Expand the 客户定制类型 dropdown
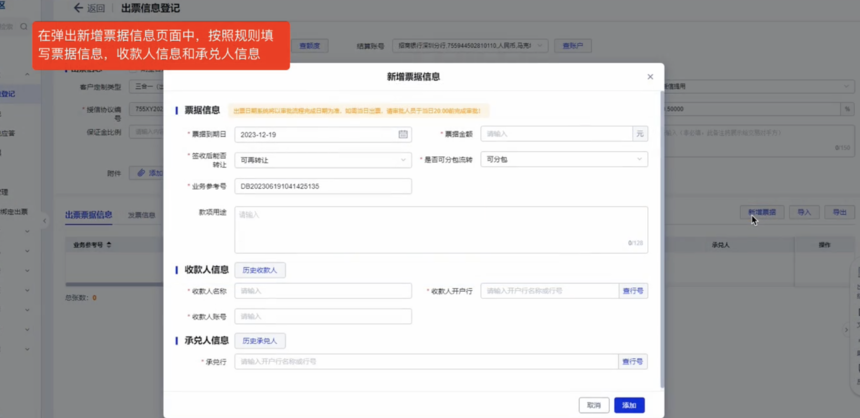This screenshot has height=418, width=860. point(146,87)
